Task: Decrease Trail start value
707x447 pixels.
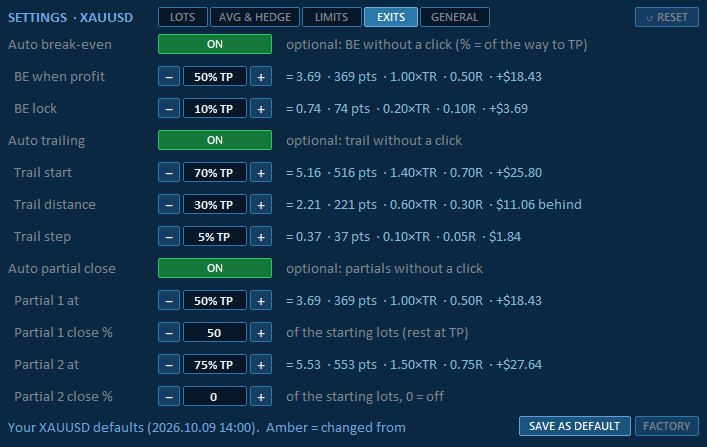Action: 169,172
